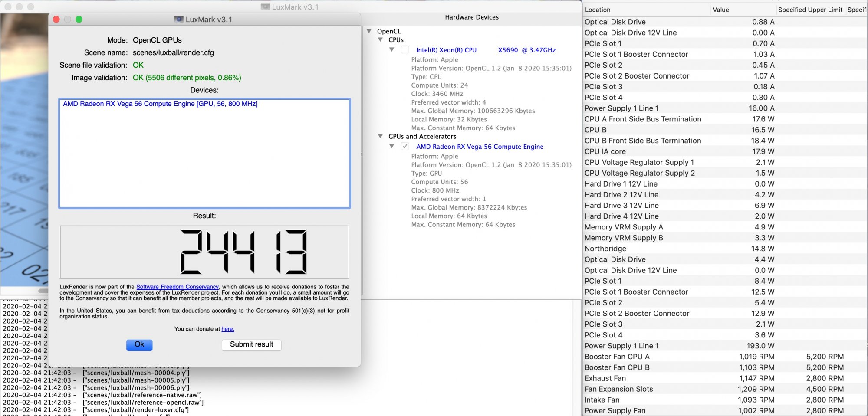Click the log line reference-native.raw
The width and height of the screenshot is (868, 416).
(x=102, y=395)
